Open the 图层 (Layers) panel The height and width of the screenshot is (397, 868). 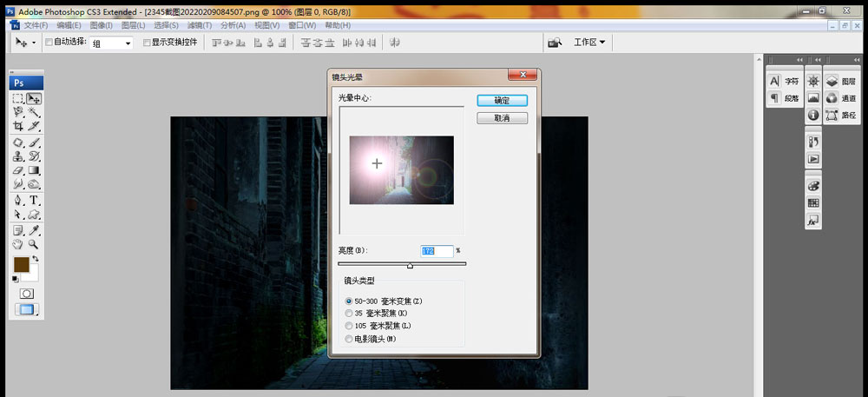(841, 82)
